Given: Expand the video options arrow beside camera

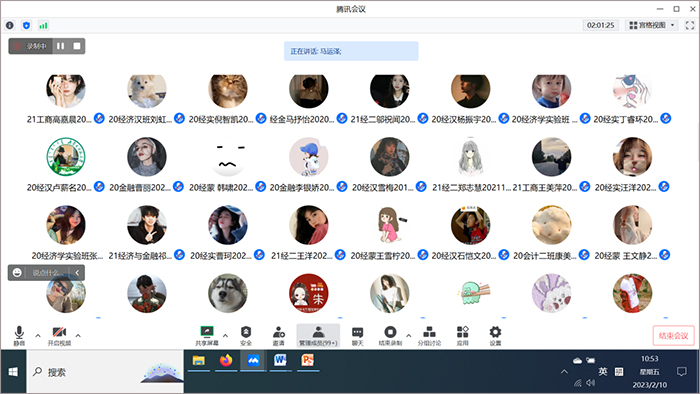Looking at the screenshot, I should tap(78, 336).
